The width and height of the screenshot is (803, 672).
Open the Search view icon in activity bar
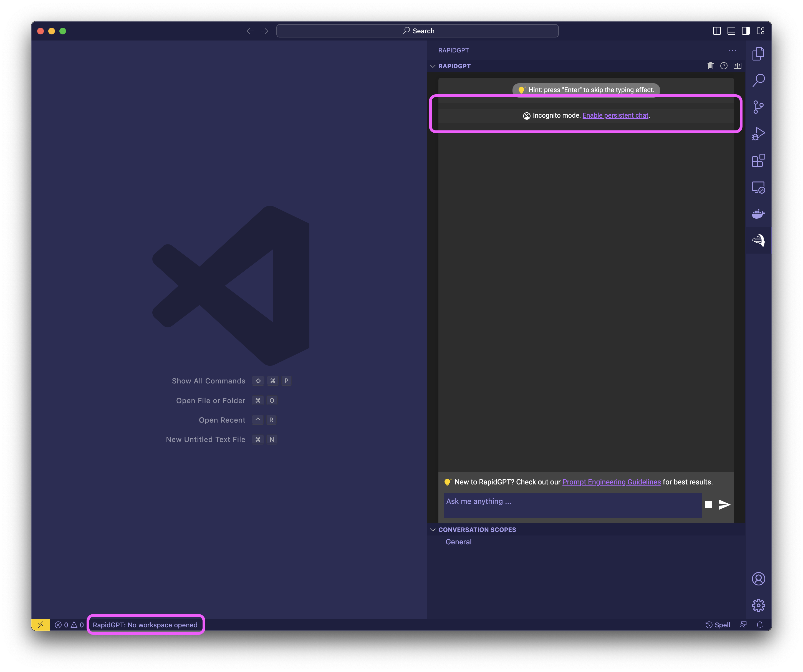click(x=758, y=80)
